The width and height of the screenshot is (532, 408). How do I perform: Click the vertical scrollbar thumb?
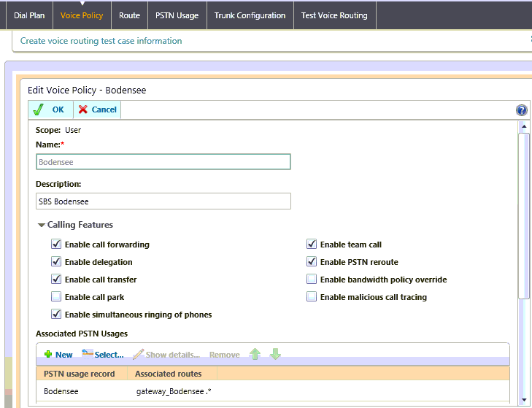click(524, 216)
